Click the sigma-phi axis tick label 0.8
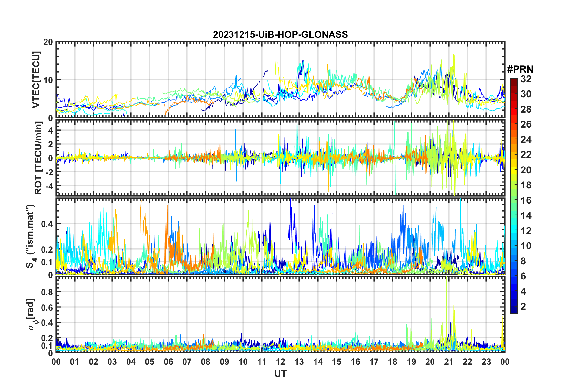 (x=47, y=292)
